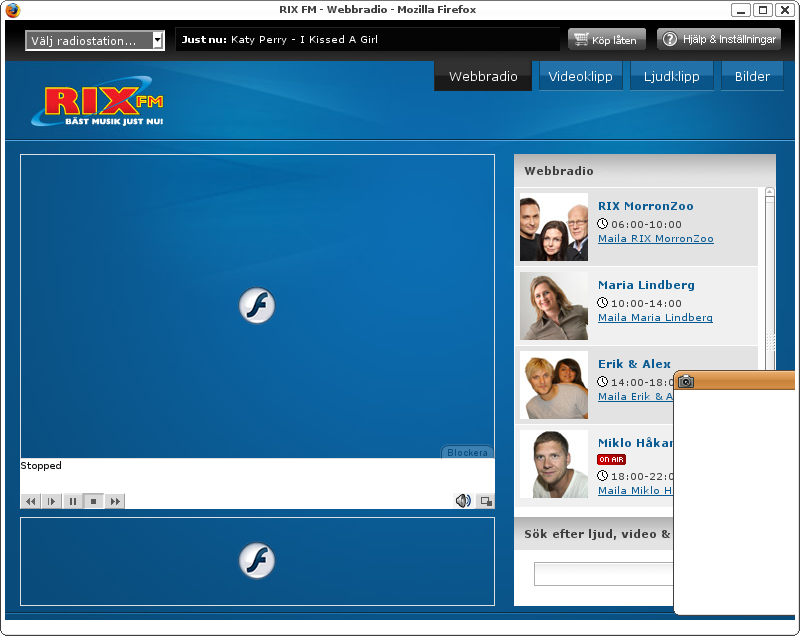Screen dimensions: 800x636
Task: Click the Maila Miklo link
Action: [636, 491]
